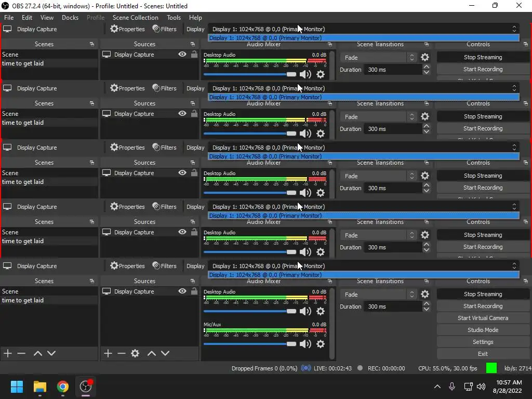Add a new source with the plus icon
Viewport: 532px width, 399px height.
[108, 353]
